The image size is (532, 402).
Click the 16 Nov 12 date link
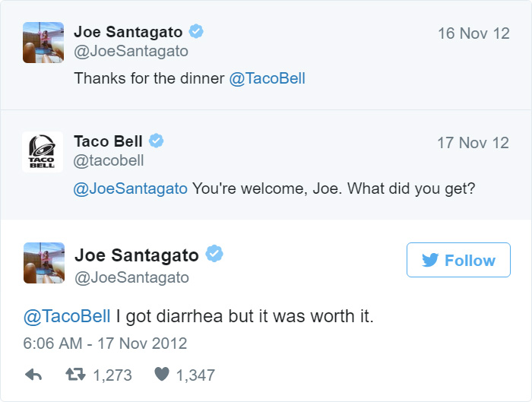coord(473,33)
